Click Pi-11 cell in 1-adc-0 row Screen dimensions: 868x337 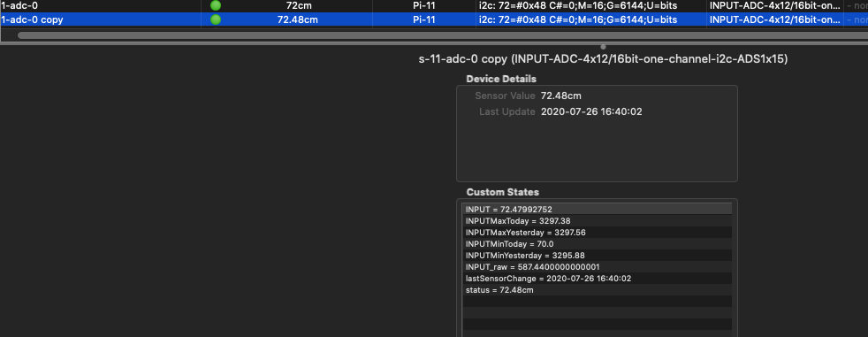coord(424,6)
